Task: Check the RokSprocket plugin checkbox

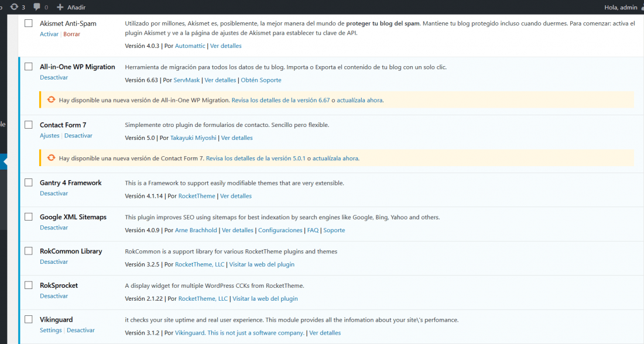Action: (x=28, y=285)
